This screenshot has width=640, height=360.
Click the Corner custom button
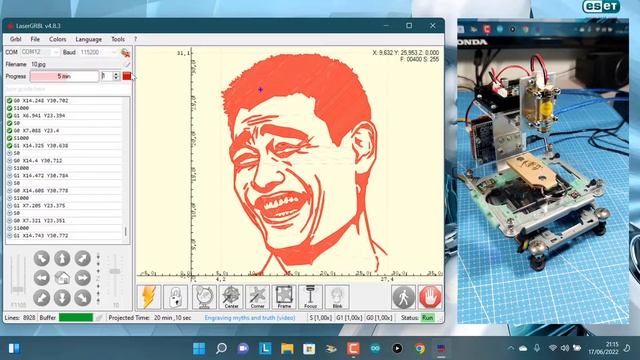(257, 297)
